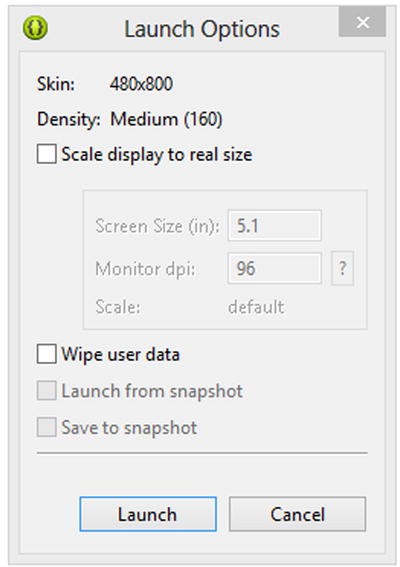Click the default scale value text

[x=256, y=307]
